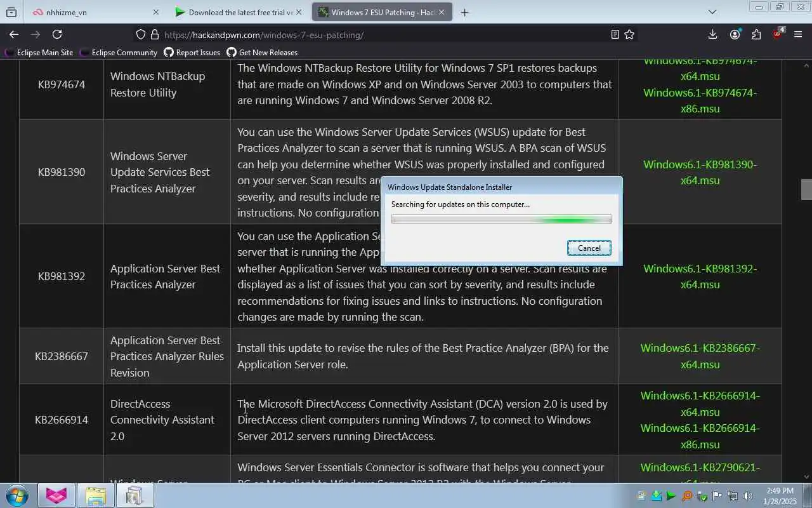Open the Firefox account icon
Image resolution: width=812 pixels, height=508 pixels.
point(735,34)
